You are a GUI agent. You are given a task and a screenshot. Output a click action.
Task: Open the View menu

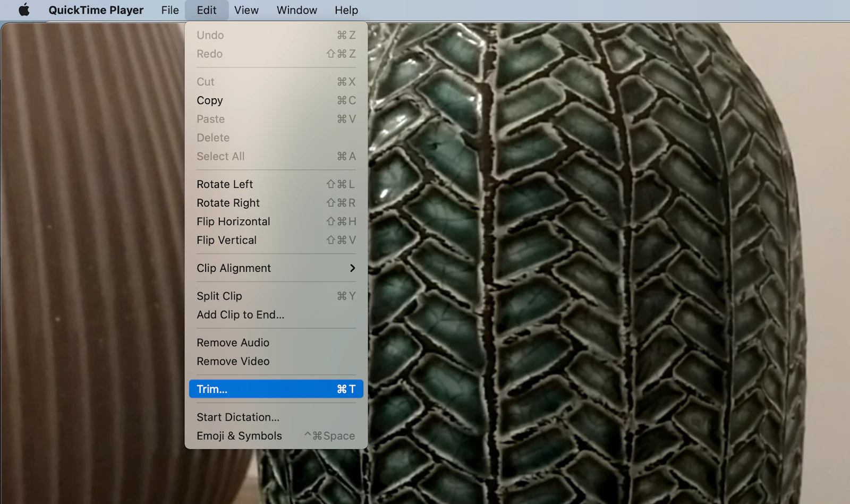(246, 10)
